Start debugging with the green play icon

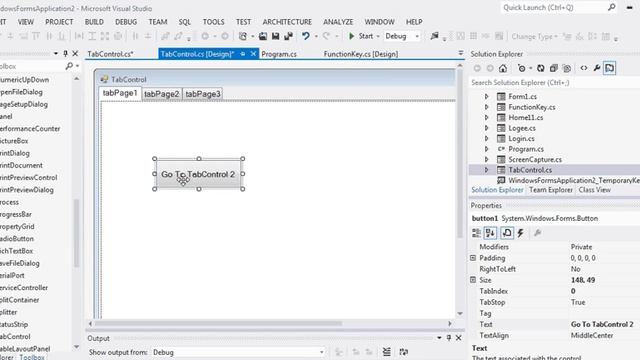351,36
